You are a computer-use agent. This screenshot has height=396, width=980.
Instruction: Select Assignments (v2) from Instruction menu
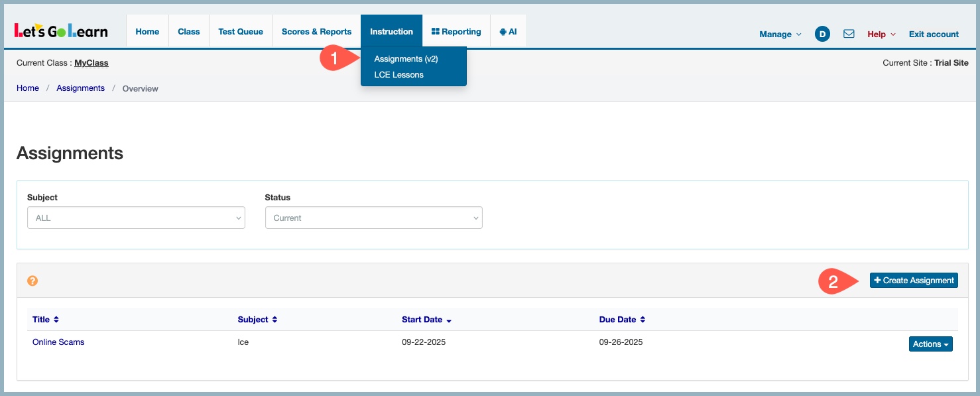[406, 59]
